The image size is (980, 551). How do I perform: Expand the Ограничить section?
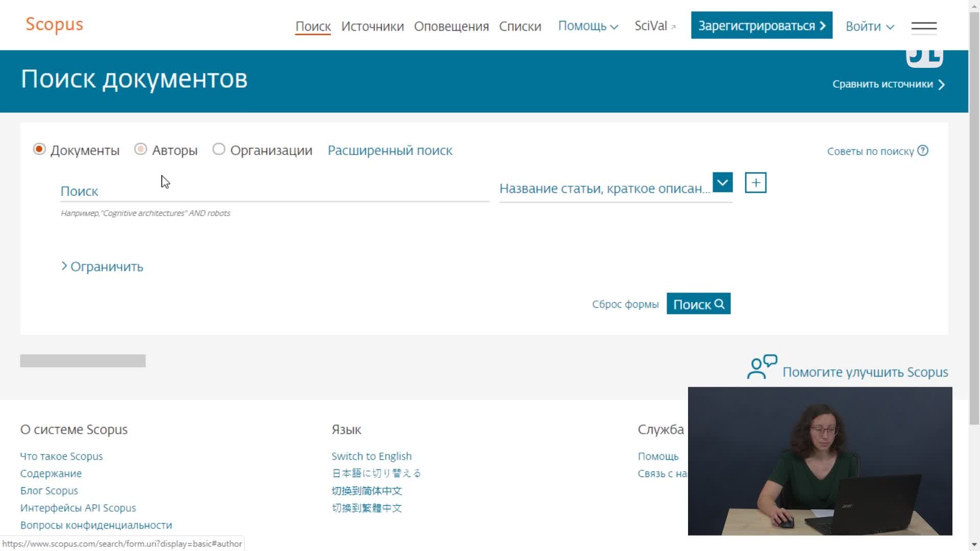[102, 267]
